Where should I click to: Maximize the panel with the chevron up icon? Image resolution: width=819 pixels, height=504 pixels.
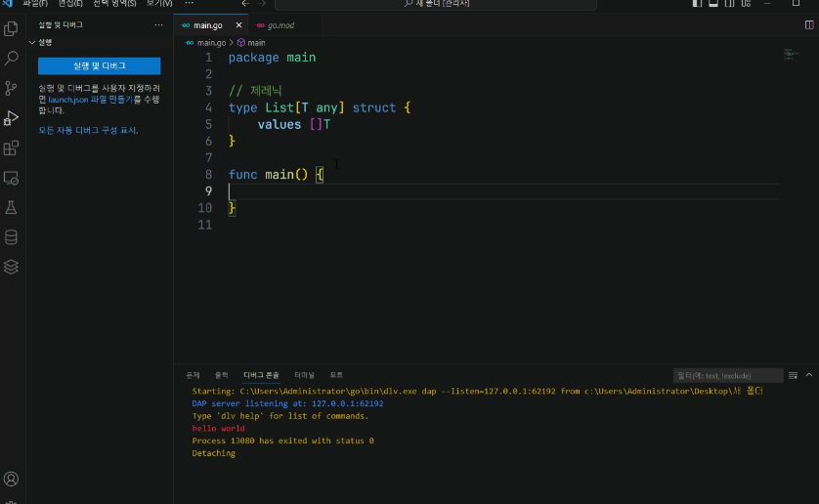coord(809,375)
